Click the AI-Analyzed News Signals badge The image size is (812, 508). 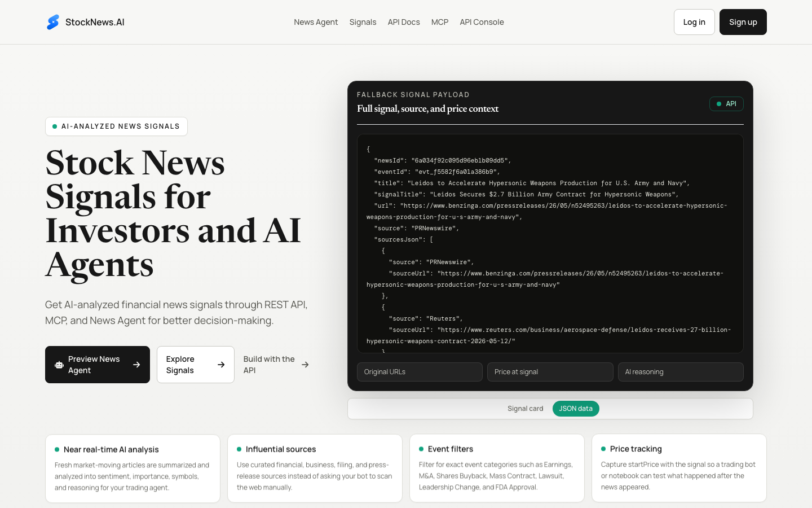coord(116,126)
